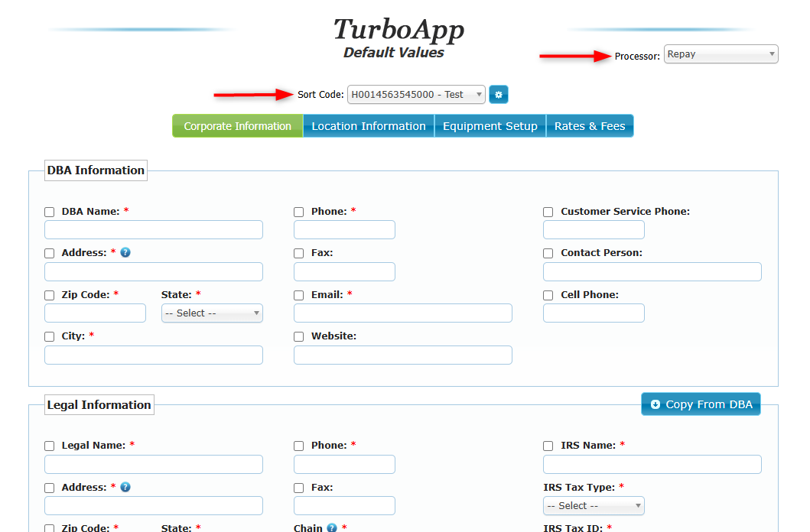Enable the DBA Fax checkbox
This screenshot has height=532, width=810.
click(x=298, y=253)
